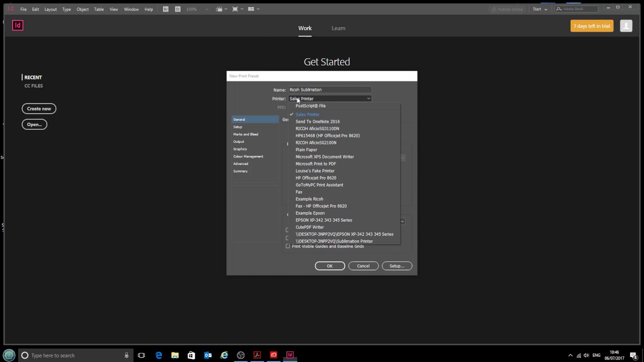Click the Setup... button

pyautogui.click(x=397, y=266)
